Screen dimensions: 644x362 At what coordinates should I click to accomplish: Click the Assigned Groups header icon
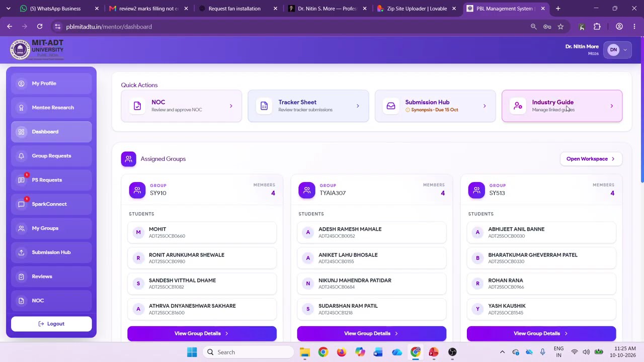pos(128,159)
